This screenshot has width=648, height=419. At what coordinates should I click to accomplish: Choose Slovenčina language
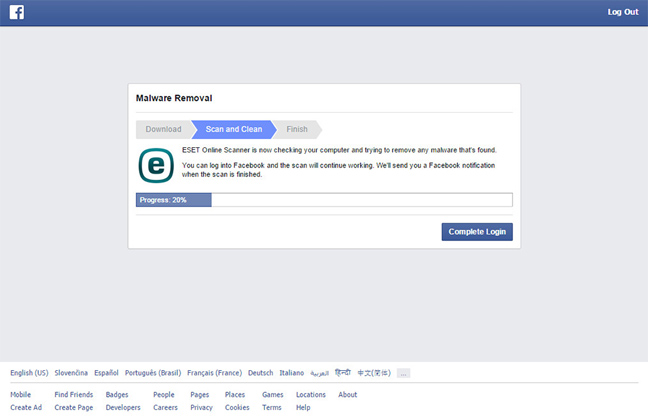coord(71,373)
